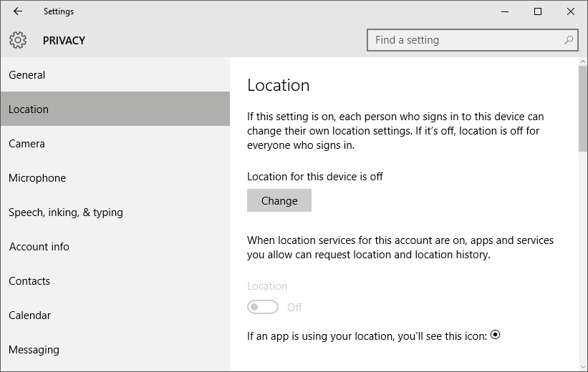The width and height of the screenshot is (588, 372).
Task: Maximize the Settings window
Action: tap(538, 11)
